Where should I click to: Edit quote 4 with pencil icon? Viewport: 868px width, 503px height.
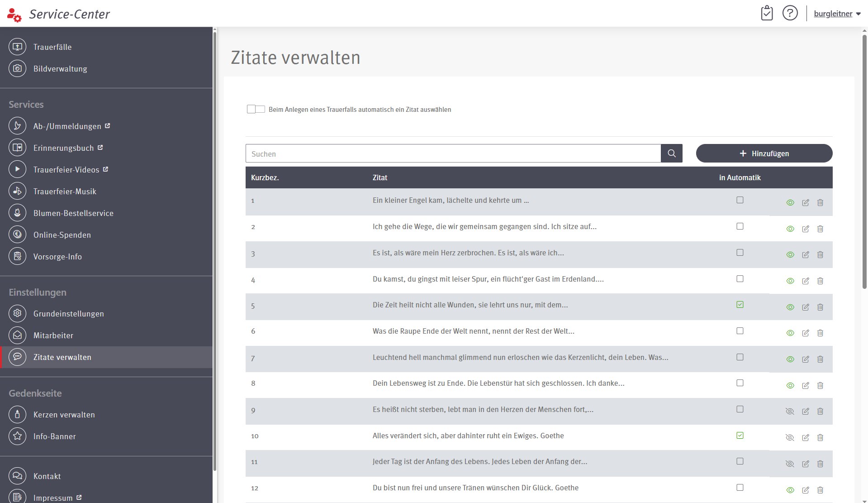[806, 281]
